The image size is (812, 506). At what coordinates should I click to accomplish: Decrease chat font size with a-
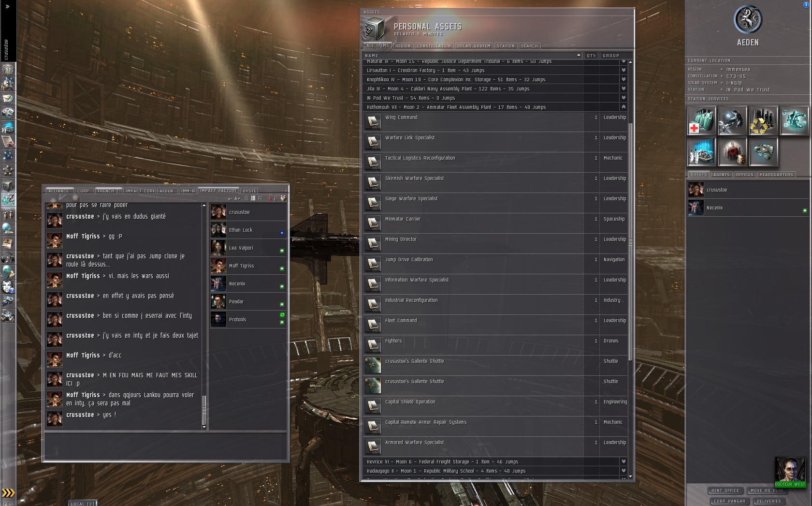pyautogui.click(x=230, y=198)
